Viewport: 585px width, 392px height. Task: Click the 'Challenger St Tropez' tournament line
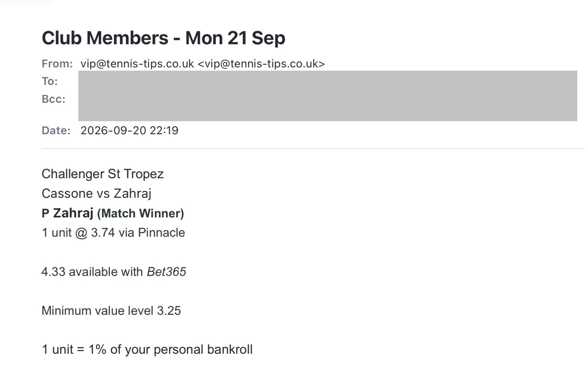(x=103, y=174)
